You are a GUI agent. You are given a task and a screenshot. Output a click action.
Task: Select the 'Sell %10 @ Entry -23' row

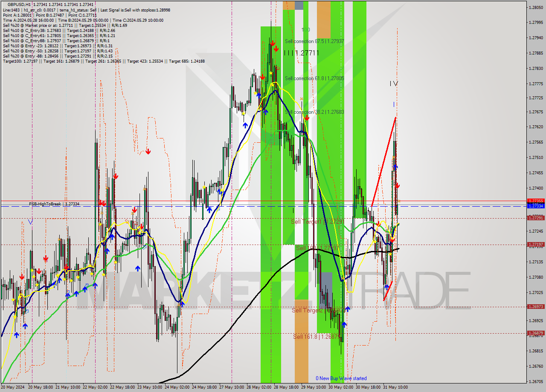point(58,46)
